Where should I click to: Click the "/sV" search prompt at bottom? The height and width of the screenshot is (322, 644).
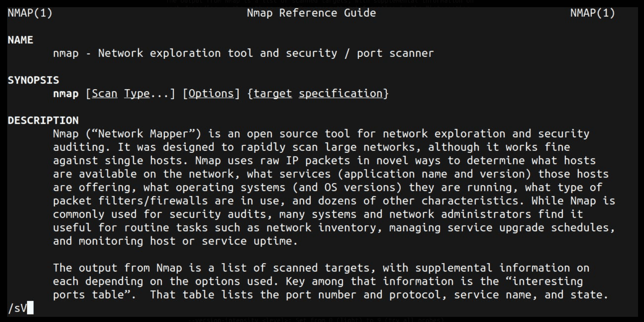click(18, 308)
